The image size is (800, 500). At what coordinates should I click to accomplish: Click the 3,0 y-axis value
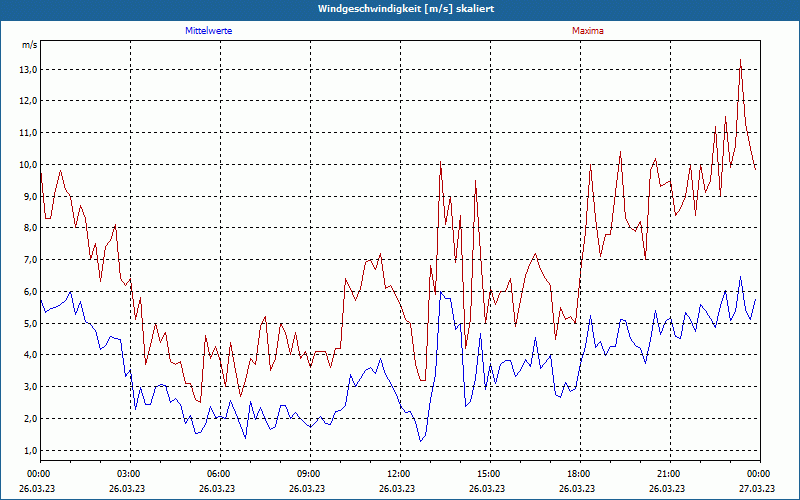coord(30,387)
